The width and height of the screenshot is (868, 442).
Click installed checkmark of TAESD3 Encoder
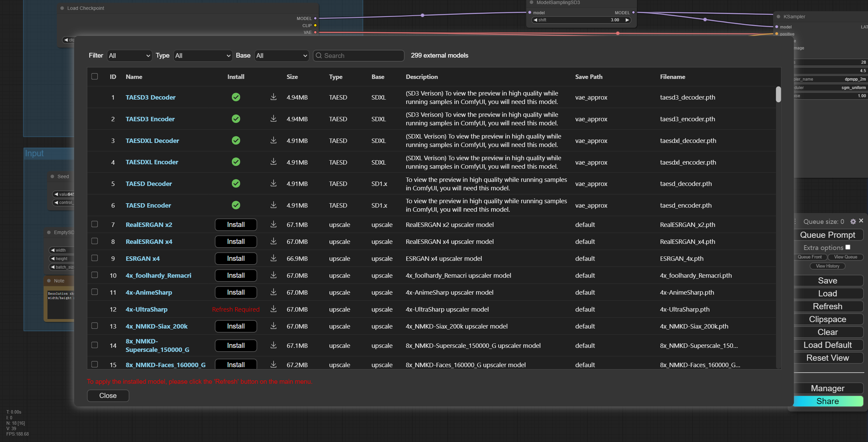point(236,119)
